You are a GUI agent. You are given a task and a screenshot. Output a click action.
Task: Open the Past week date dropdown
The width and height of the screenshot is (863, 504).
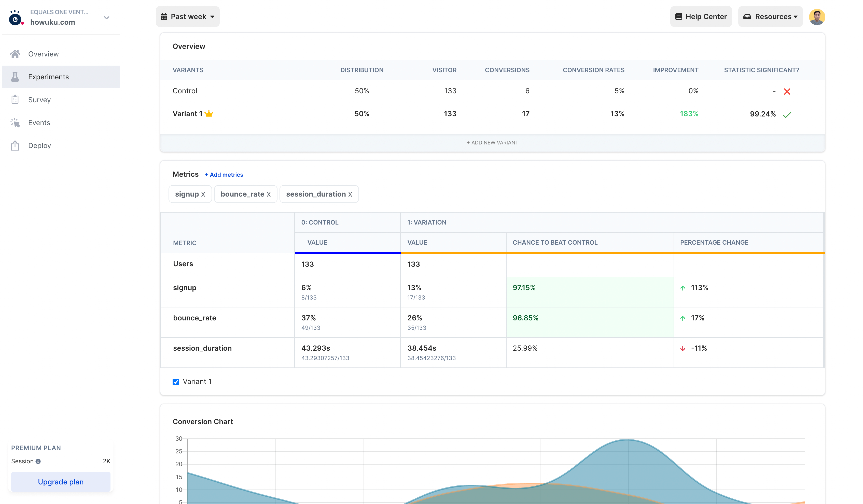(187, 17)
